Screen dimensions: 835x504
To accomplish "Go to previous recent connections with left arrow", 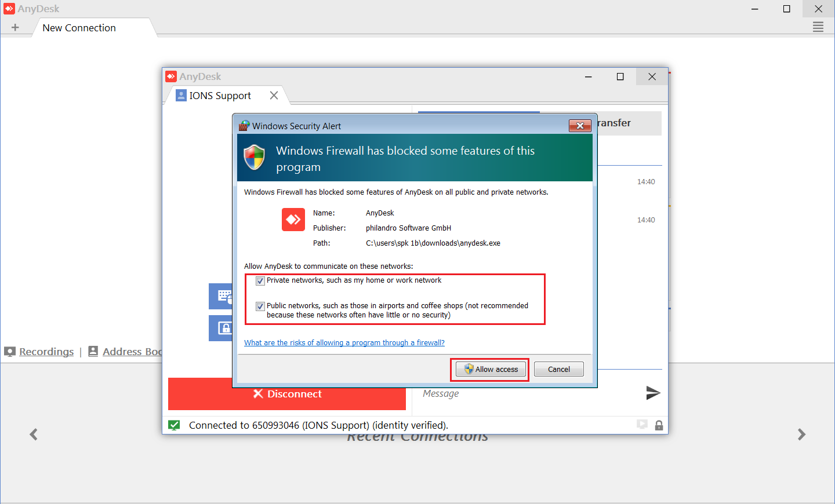I will 34,434.
